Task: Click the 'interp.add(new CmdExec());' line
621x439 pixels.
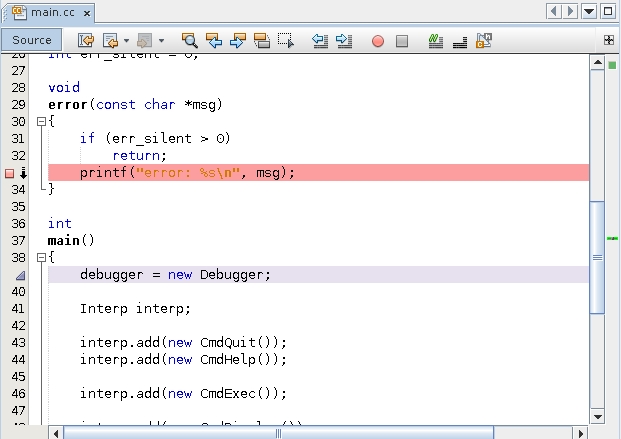Action: tap(183, 393)
